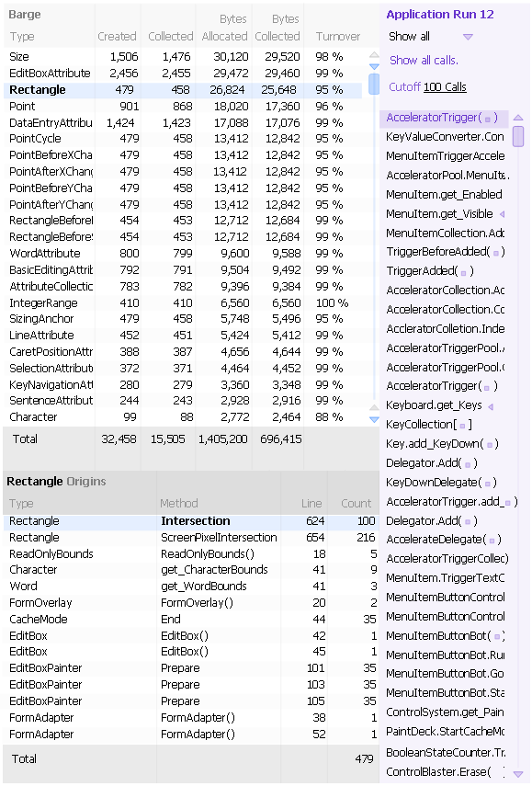
Task: Select the highlighted AcceleratorTrigger( ) call
Action: 445,118
